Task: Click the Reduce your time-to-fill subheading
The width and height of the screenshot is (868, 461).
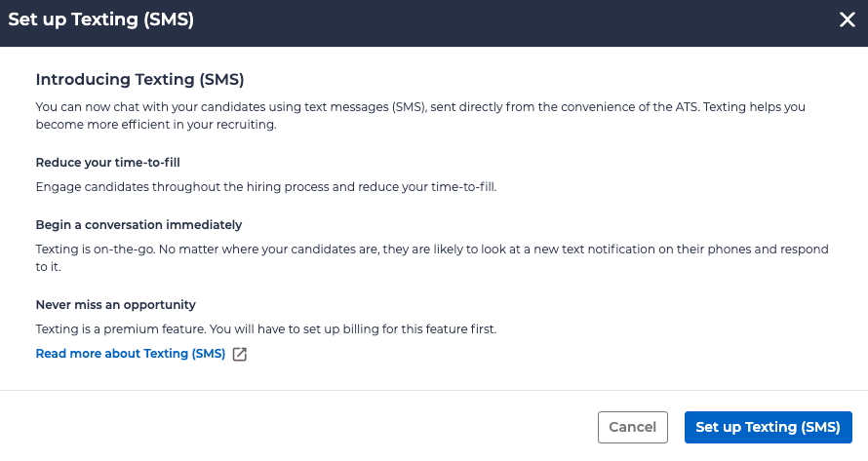Action: (107, 162)
